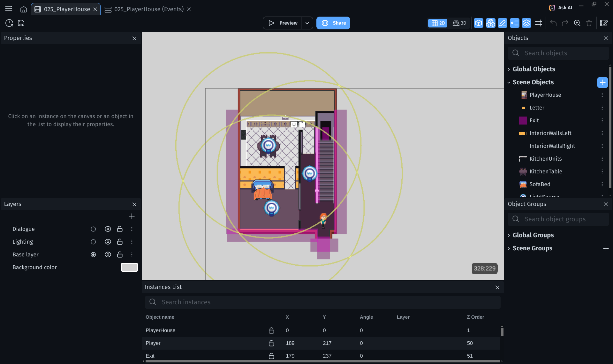613x364 pixels.
Task: Open the Preview options dropdown arrow
Action: 307,23
